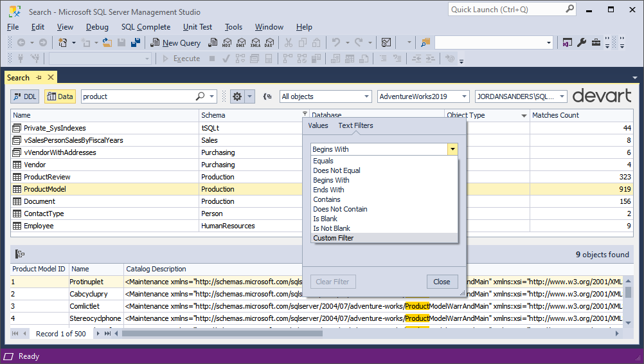644x364 pixels.
Task: Select Custom Filter option
Action: tap(384, 239)
